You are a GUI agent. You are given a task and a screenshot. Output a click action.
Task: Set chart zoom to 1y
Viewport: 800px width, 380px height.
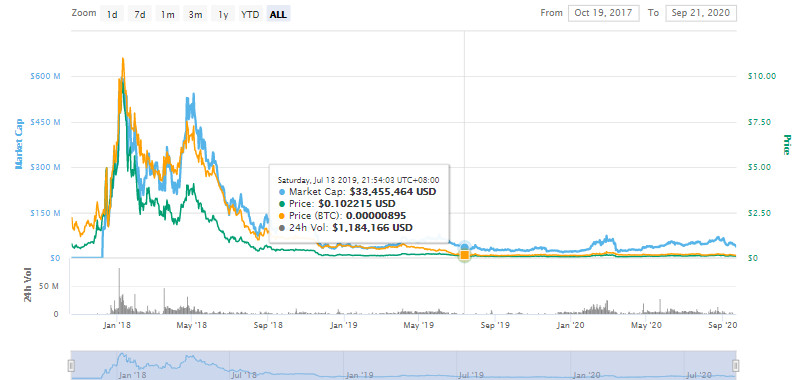[x=223, y=14]
